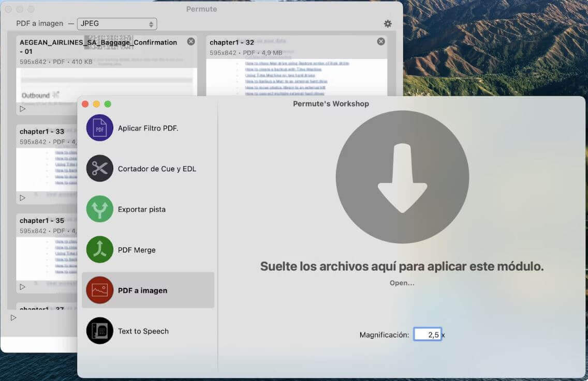This screenshot has height=381, width=588.
Task: Click the Cortador de Cue y EDL label
Action: (x=157, y=169)
